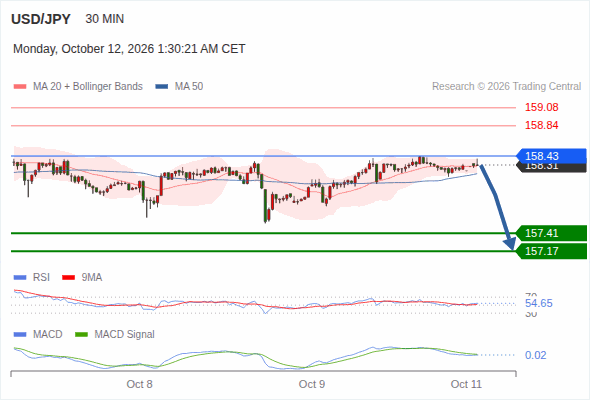Click the RSI value 54.65

coord(539,303)
